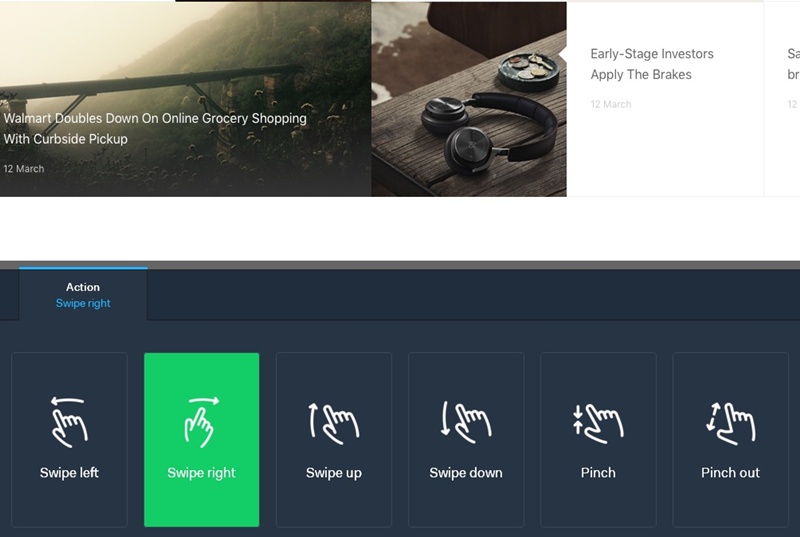
Task: Click the blue Swipe right tab value
Action: (x=83, y=303)
